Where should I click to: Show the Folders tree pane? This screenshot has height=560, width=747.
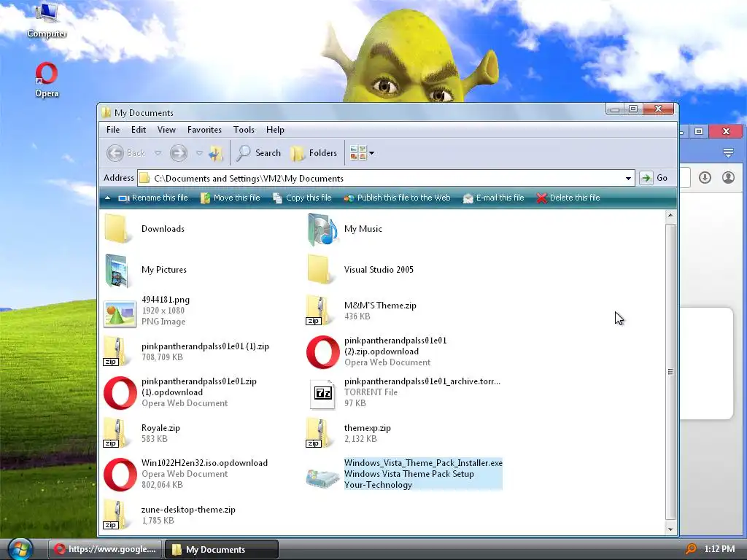pyautogui.click(x=314, y=153)
